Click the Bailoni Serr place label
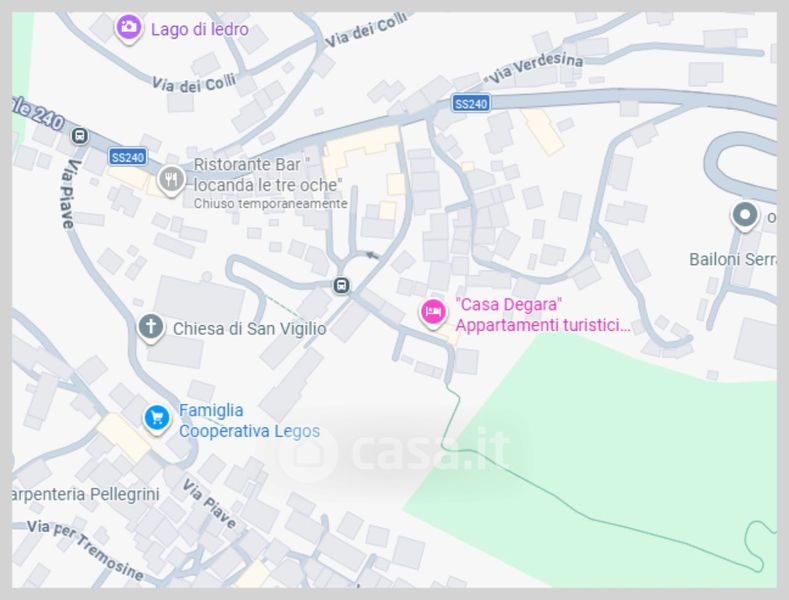Image resolution: width=789 pixels, height=600 pixels. [x=733, y=259]
